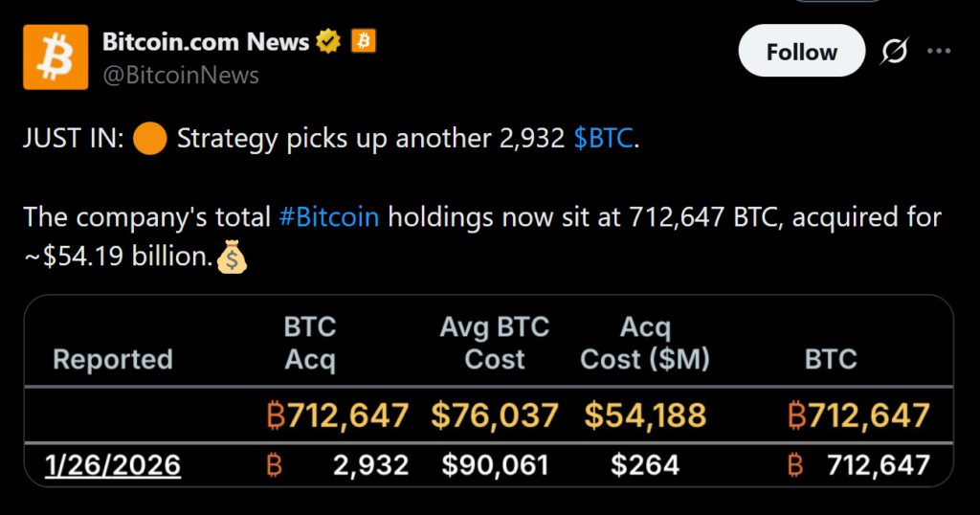Click the $54,188 acquisition cost total

pyautogui.click(x=645, y=415)
